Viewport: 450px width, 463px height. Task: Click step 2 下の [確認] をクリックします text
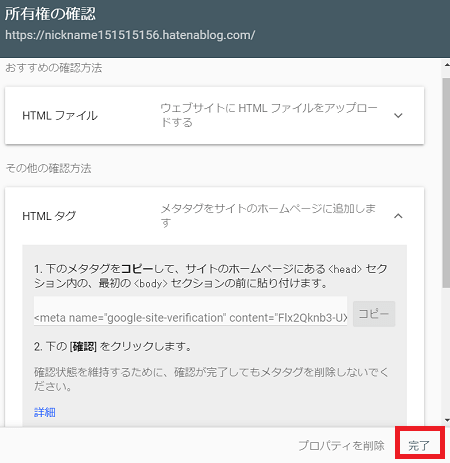113,347
